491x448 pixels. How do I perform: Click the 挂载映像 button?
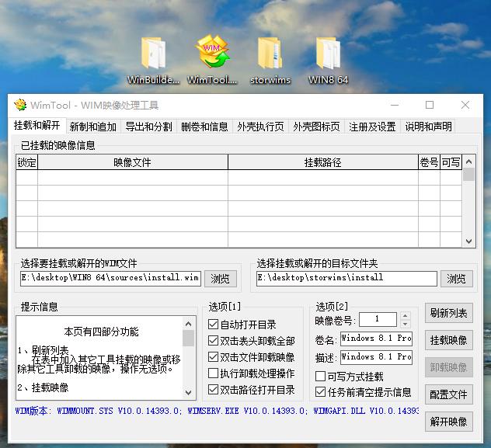tap(449, 340)
